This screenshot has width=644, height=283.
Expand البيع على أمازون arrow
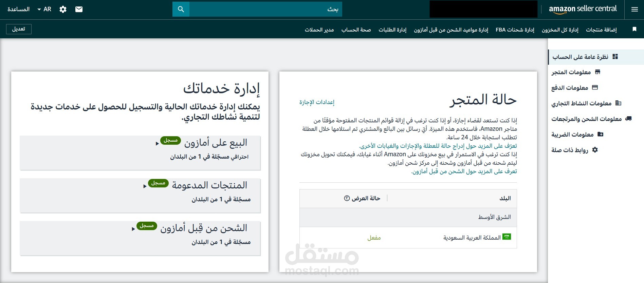[x=157, y=144]
